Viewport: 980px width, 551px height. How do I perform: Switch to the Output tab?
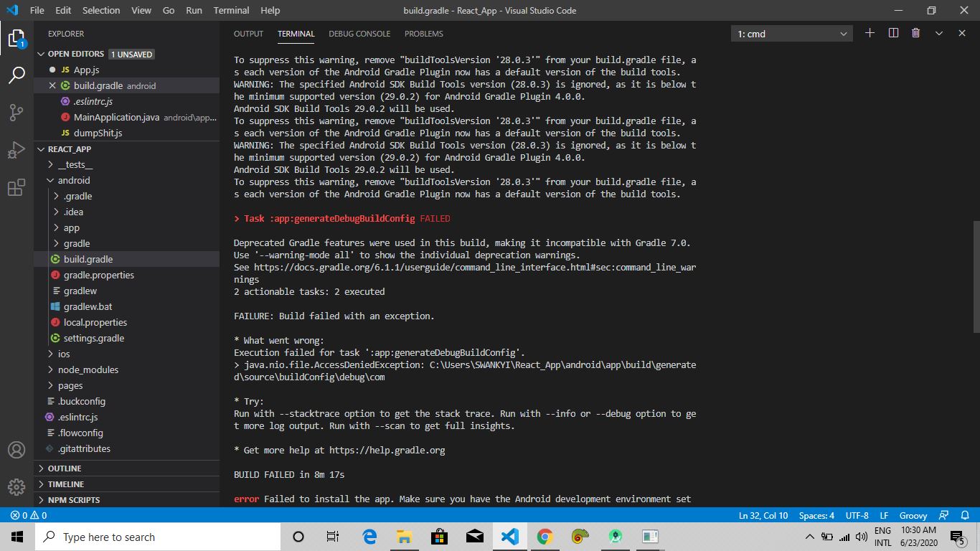point(248,34)
